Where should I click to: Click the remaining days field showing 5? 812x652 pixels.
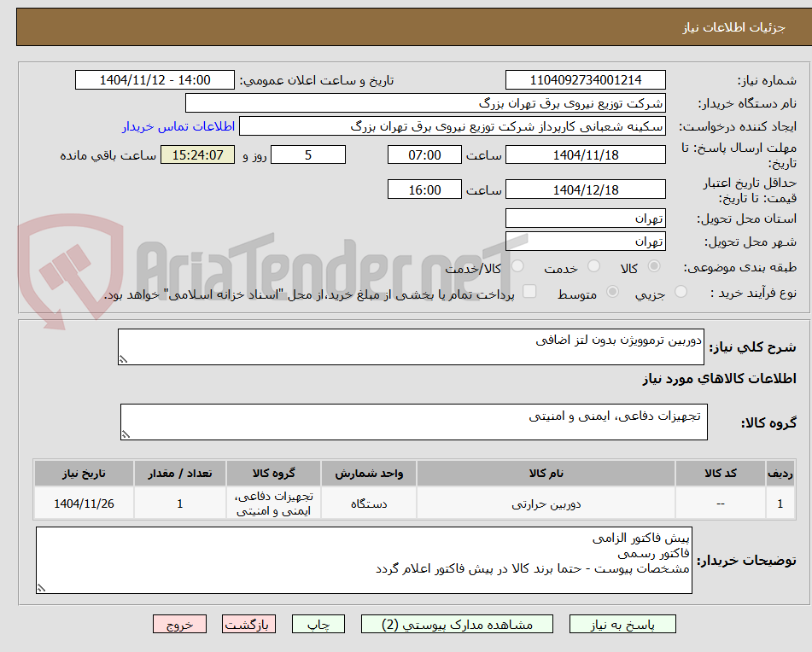(308, 154)
